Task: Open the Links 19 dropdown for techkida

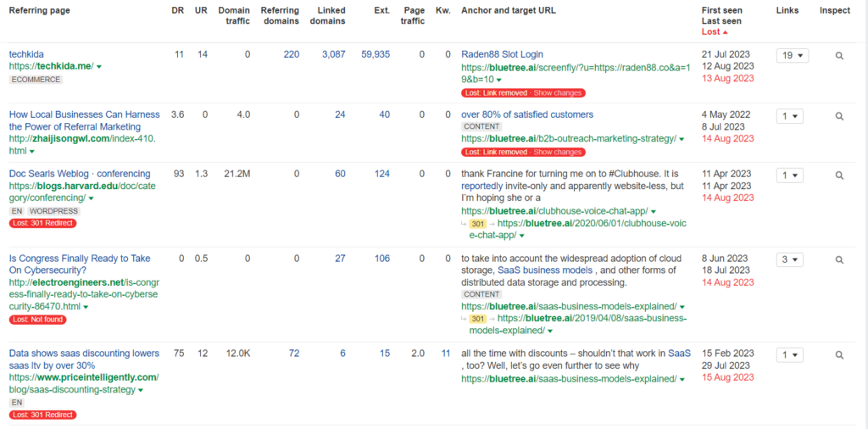Action: [793, 55]
